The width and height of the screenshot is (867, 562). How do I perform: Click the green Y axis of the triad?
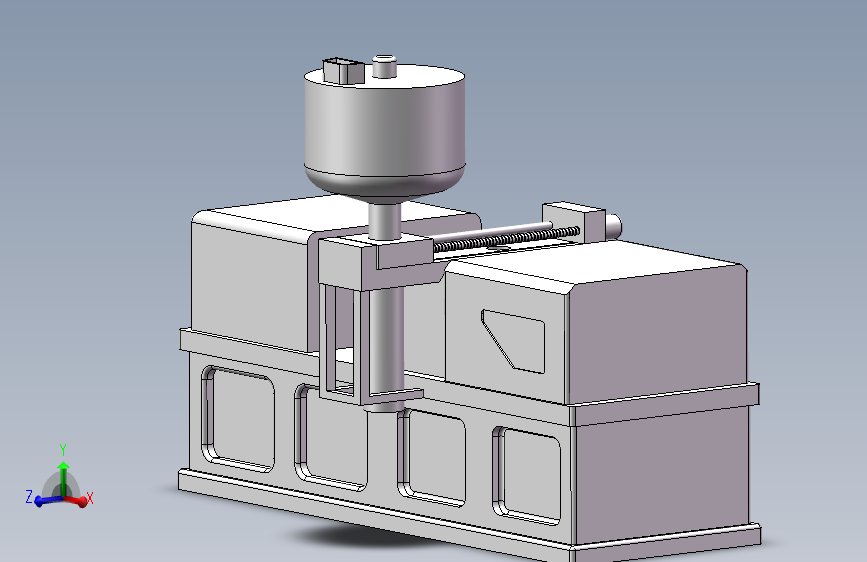pos(63,478)
